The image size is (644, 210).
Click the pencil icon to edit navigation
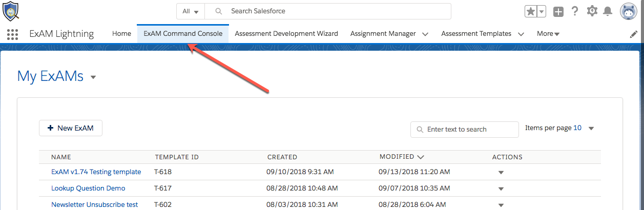click(634, 34)
